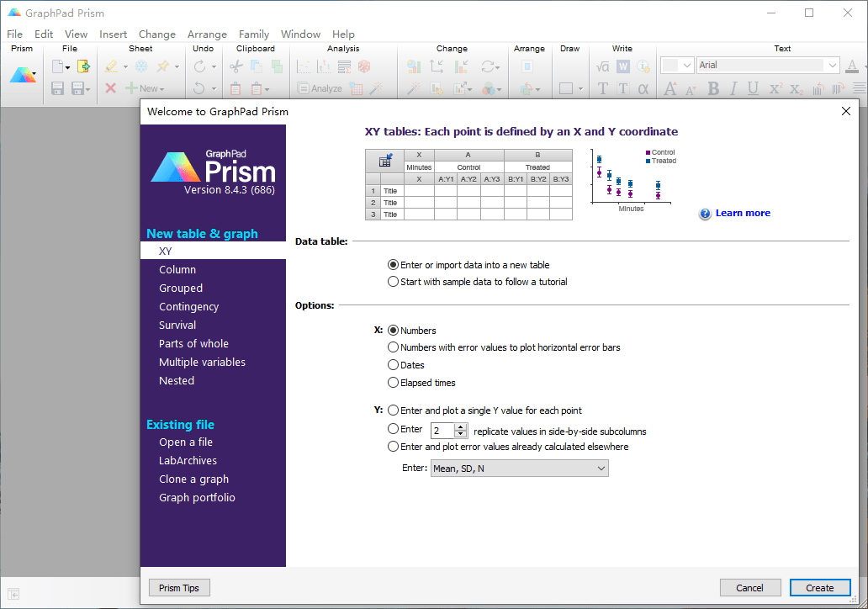The image size is (868, 609).
Task: Select 'Enter replicate values in side-by-side subcolumns'
Action: [x=393, y=428]
